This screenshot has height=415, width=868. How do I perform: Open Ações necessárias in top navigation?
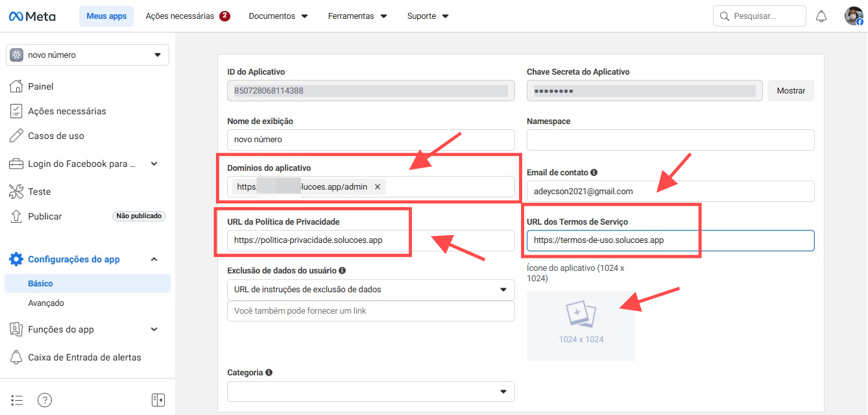coord(188,16)
